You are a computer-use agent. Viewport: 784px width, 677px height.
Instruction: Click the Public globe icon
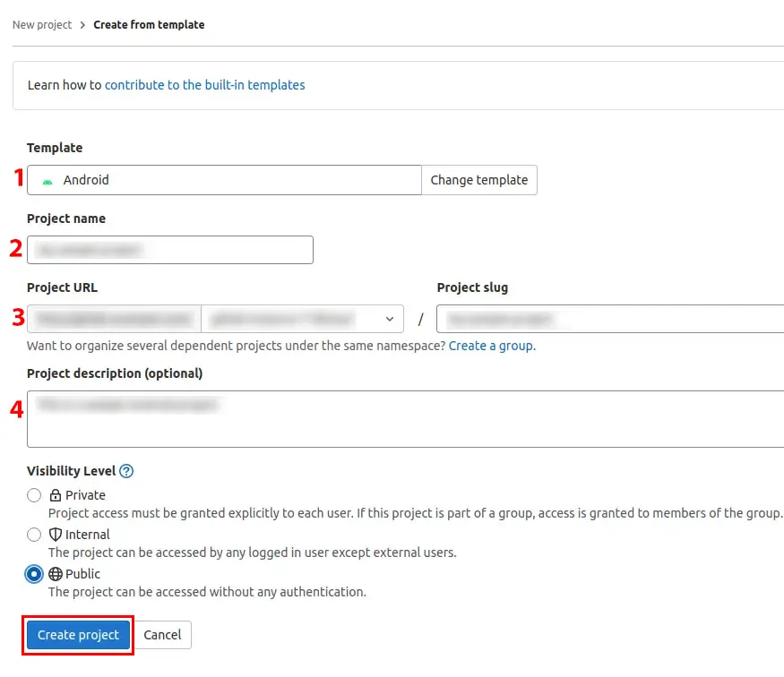(x=56, y=574)
